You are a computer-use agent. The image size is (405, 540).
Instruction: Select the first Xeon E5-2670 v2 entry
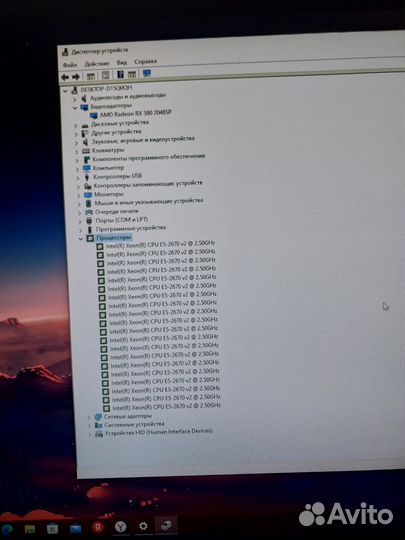click(160, 244)
